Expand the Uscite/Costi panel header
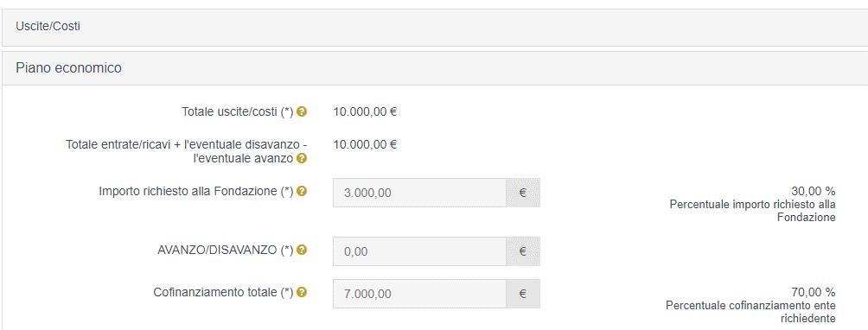Screen dimensions: 868x330 click(435, 27)
